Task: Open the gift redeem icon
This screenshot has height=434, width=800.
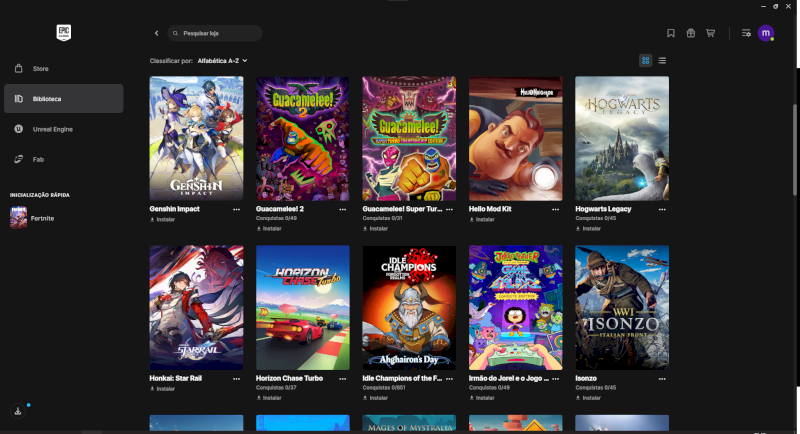Action: pos(690,33)
